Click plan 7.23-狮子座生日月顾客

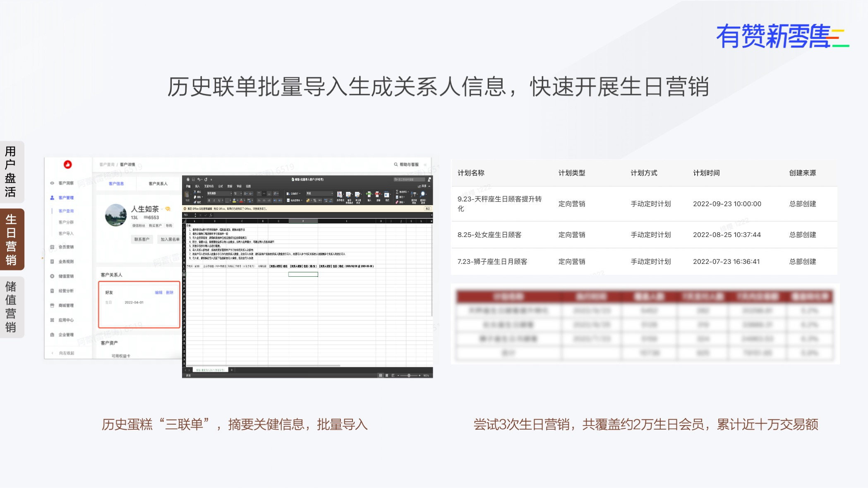pos(492,261)
